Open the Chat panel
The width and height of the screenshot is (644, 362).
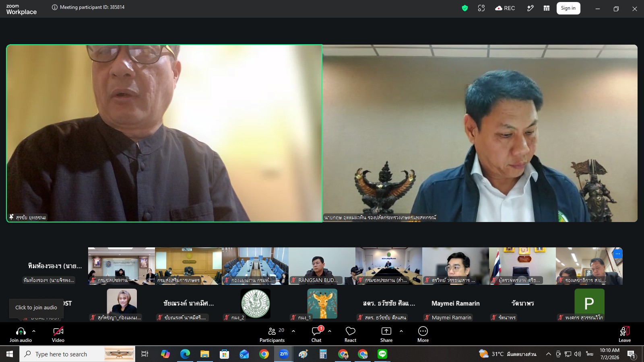click(x=316, y=334)
